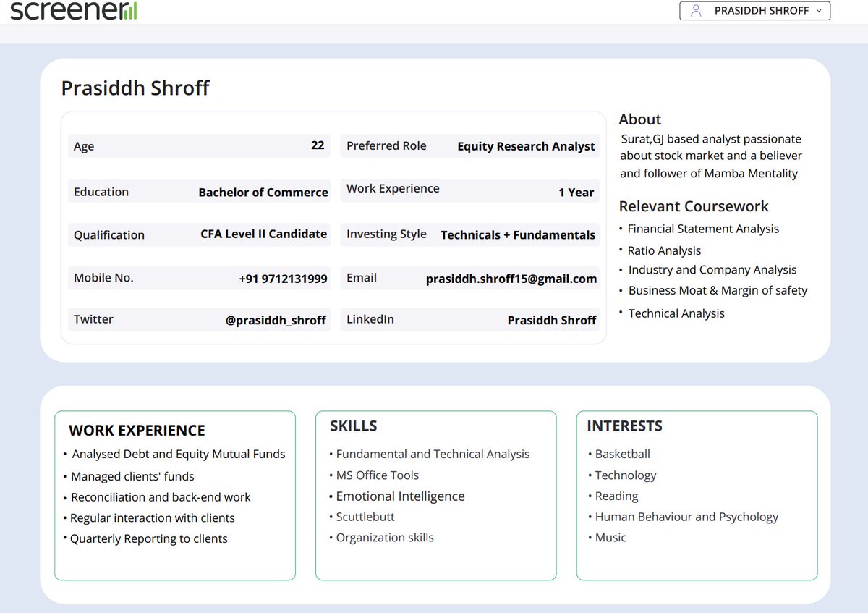The height and width of the screenshot is (613, 868).
Task: Click the age value 22
Action: coord(318,145)
